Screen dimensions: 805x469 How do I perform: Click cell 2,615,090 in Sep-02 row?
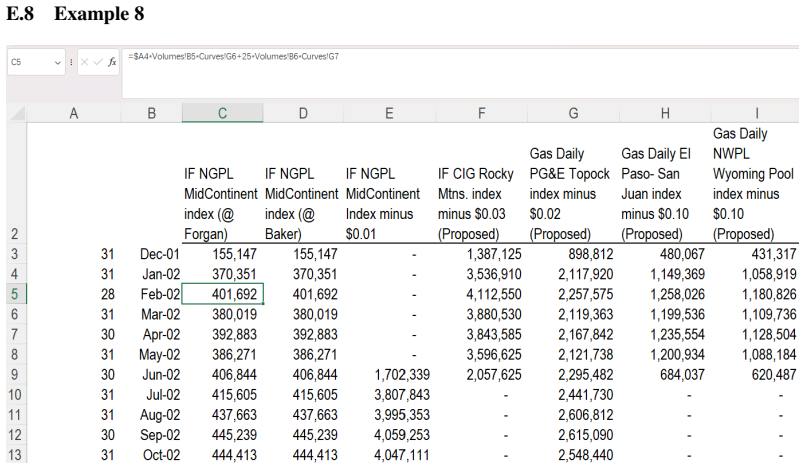(x=586, y=435)
